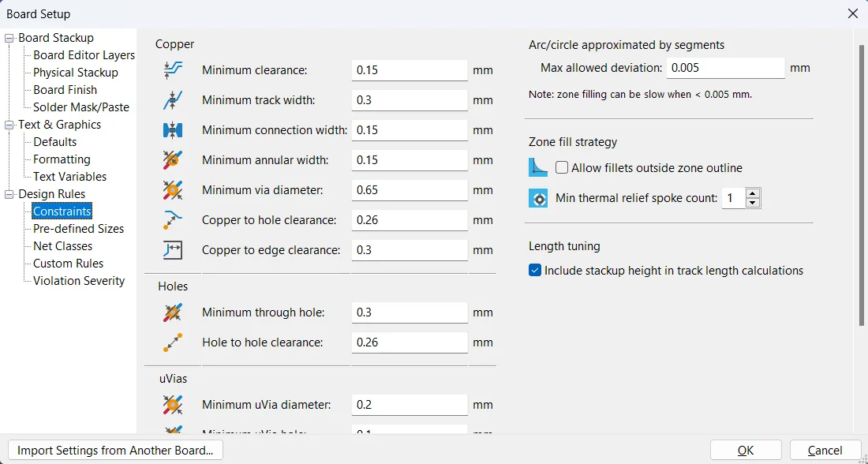Open the Net Classes page

tap(62, 246)
